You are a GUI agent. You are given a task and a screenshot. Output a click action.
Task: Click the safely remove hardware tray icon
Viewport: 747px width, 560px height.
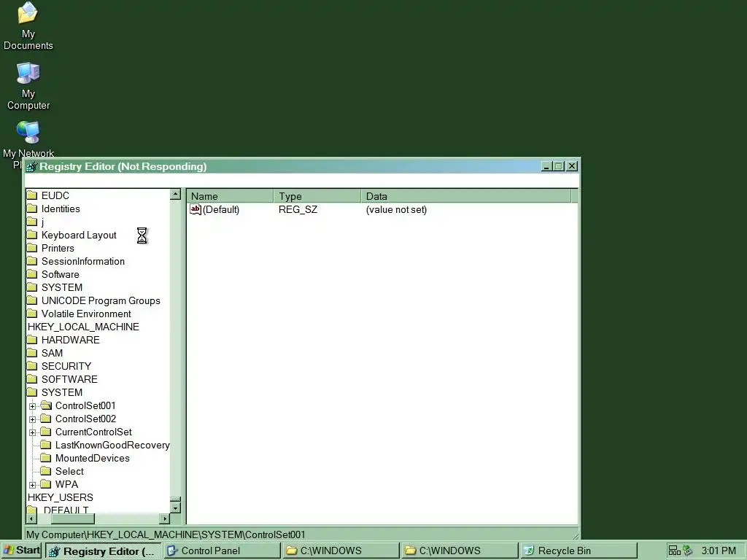click(x=687, y=551)
